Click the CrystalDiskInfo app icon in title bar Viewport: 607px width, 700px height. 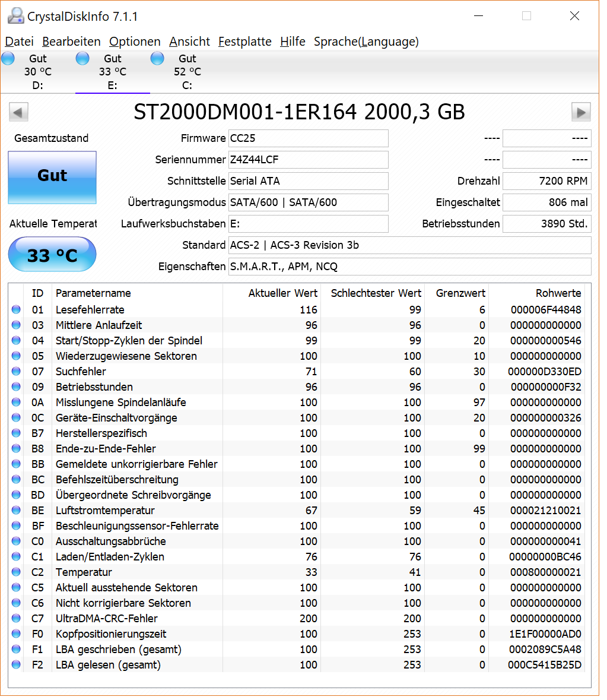click(x=16, y=16)
